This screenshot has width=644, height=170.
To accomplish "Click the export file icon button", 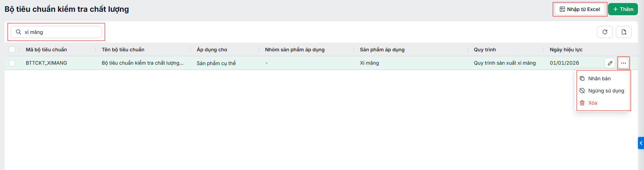I will point(624,32).
